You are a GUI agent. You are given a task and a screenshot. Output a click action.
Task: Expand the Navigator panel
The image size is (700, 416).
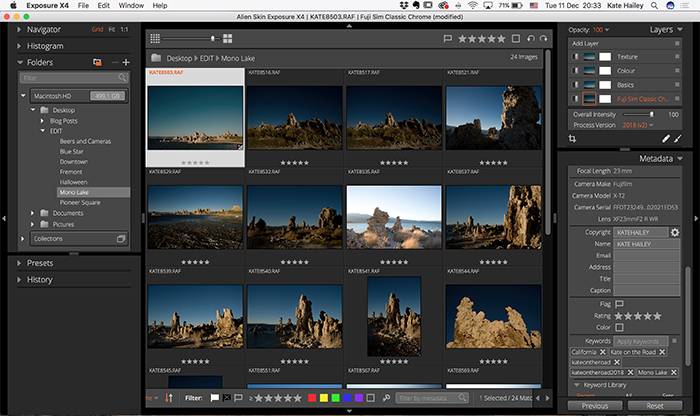tap(19, 29)
